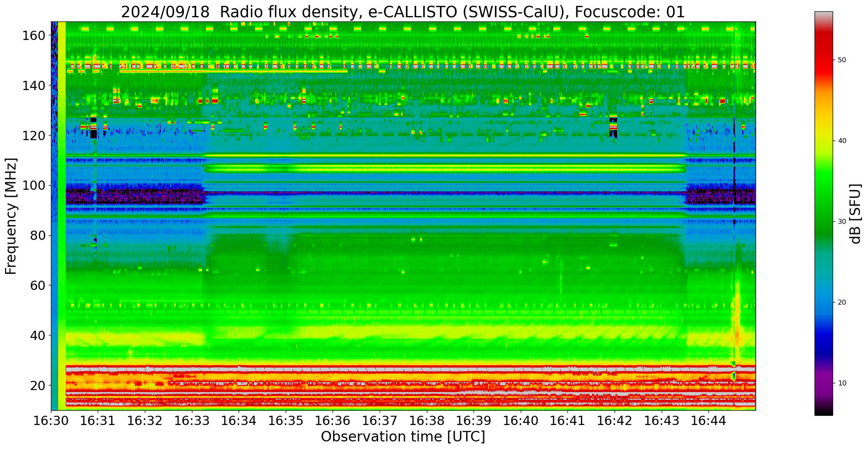Click the 16:41 time tick label
The width and height of the screenshot is (868, 449).
[567, 420]
